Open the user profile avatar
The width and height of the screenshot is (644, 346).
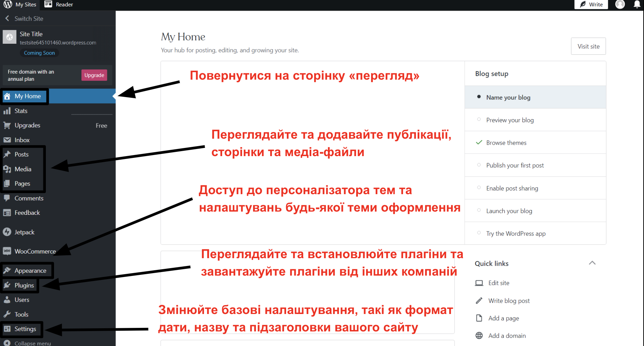(620, 4)
